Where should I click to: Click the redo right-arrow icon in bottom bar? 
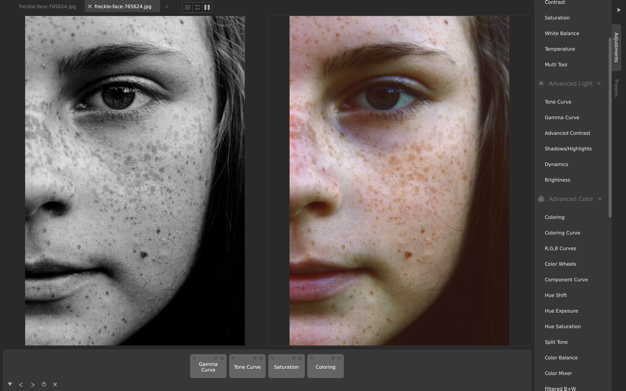32,385
